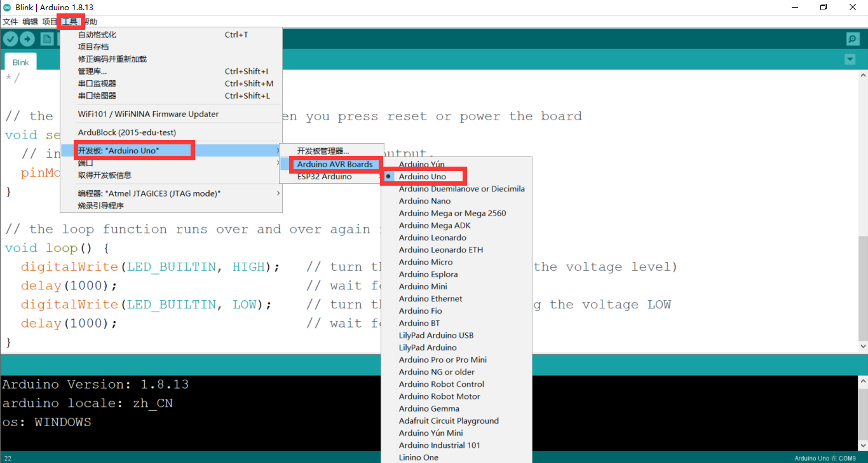Click 'arduino locale: zh_CN' console line
Viewport: 868px width, 463px height.
pos(88,403)
